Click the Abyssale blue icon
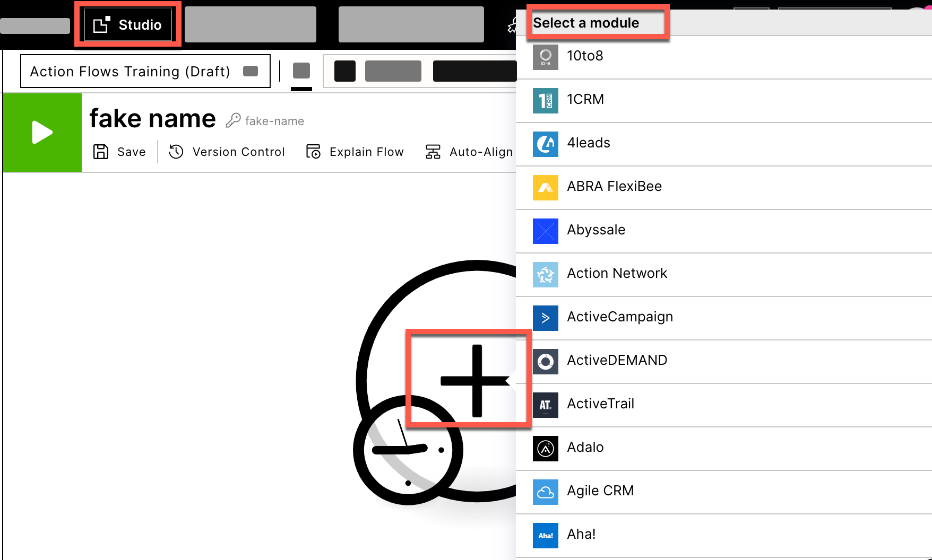Image resolution: width=932 pixels, height=560 pixels. (546, 231)
